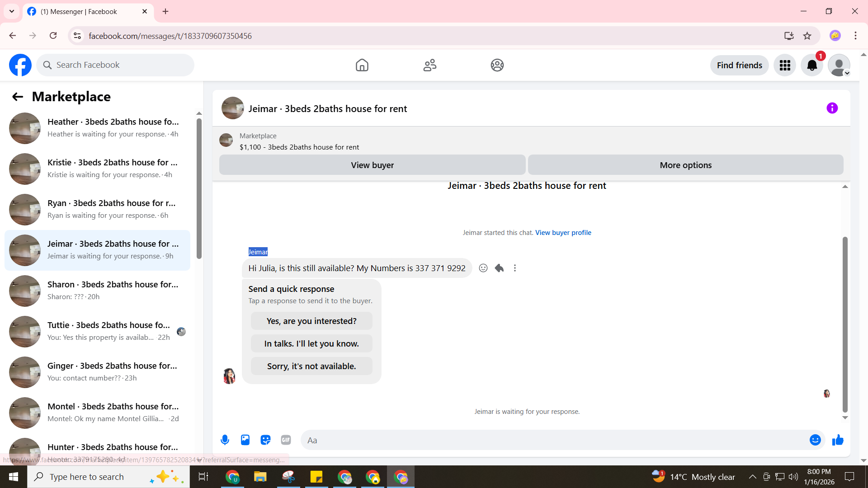Open notifications bell icon
The height and width of the screenshot is (488, 868).
[812, 66]
